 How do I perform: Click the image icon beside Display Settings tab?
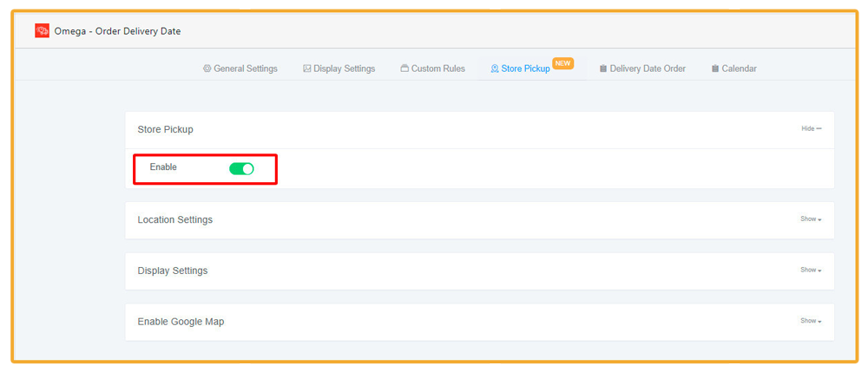click(307, 69)
